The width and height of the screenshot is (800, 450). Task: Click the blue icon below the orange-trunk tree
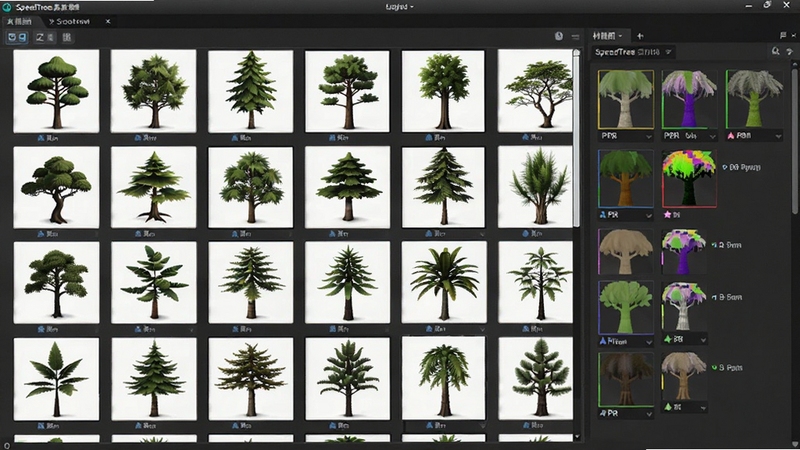603,215
